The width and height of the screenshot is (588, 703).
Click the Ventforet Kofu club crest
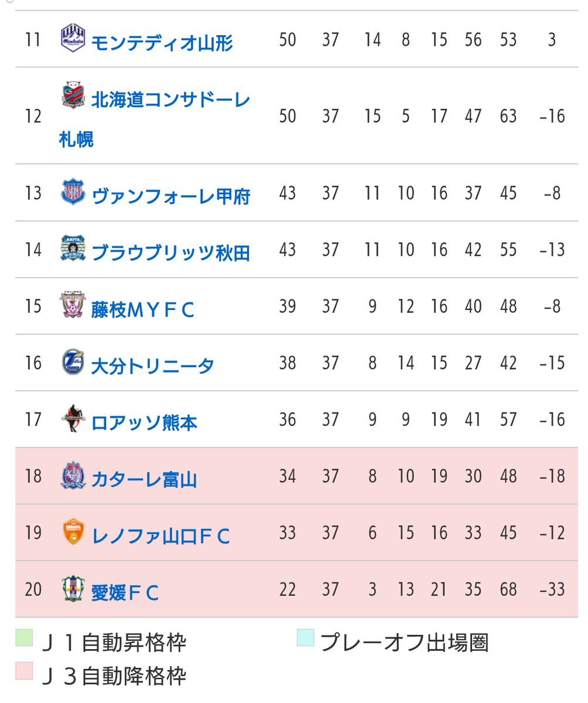(73, 193)
